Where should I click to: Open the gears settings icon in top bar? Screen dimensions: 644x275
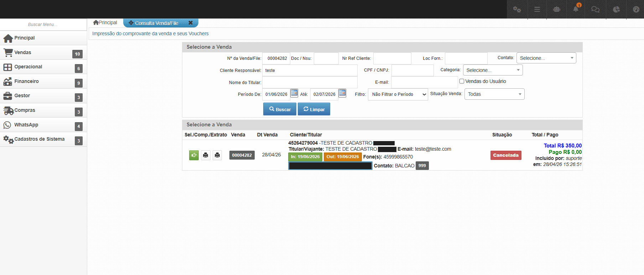point(517,9)
